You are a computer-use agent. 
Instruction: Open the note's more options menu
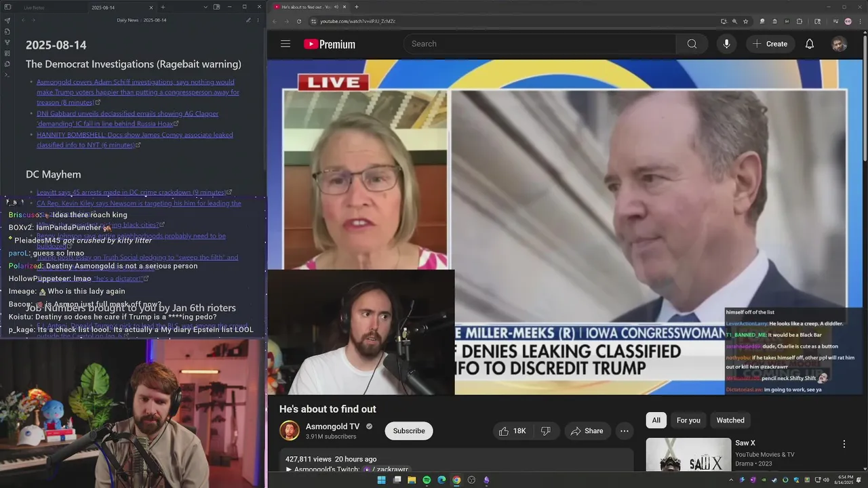click(x=258, y=20)
